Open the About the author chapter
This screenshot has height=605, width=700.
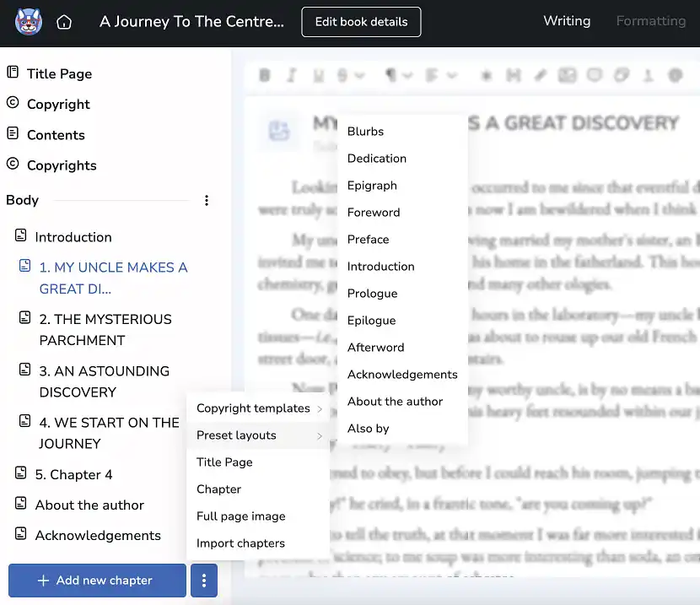(88, 505)
